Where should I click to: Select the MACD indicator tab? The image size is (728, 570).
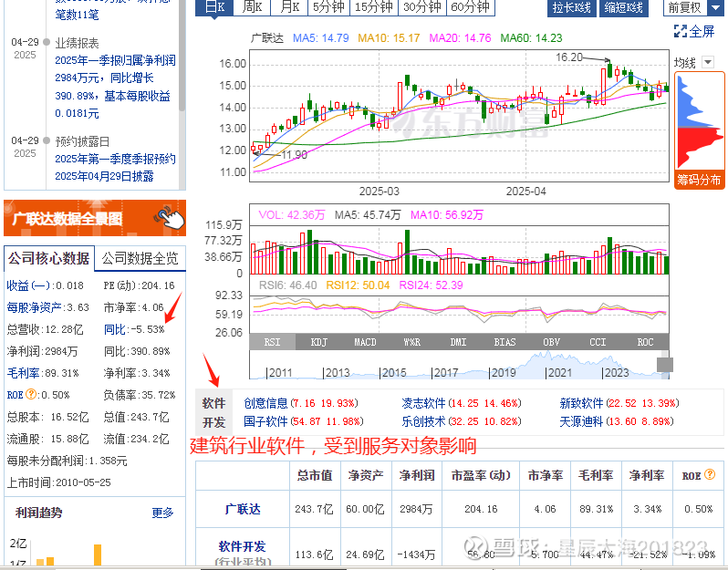[365, 342]
